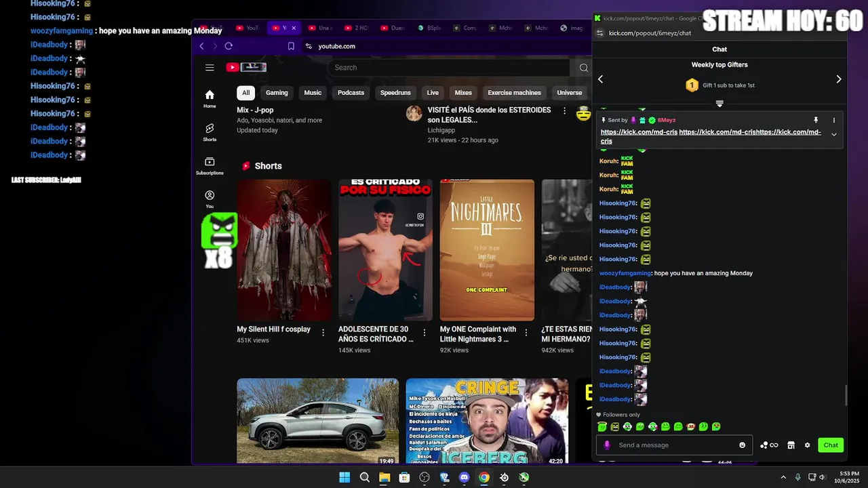Expand the pinned Kick chat message
The image size is (868, 488).
click(x=834, y=134)
